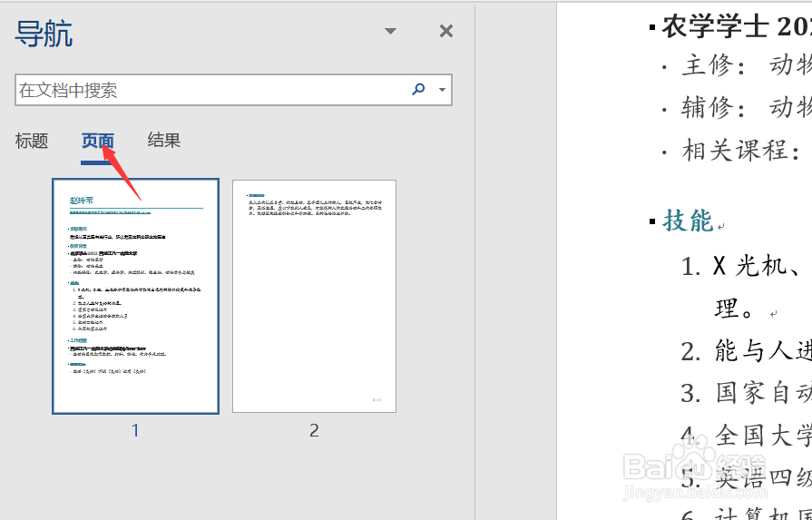This screenshot has width=812, height=520.
Task: Open search options dropdown arrow
Action: pos(442,90)
